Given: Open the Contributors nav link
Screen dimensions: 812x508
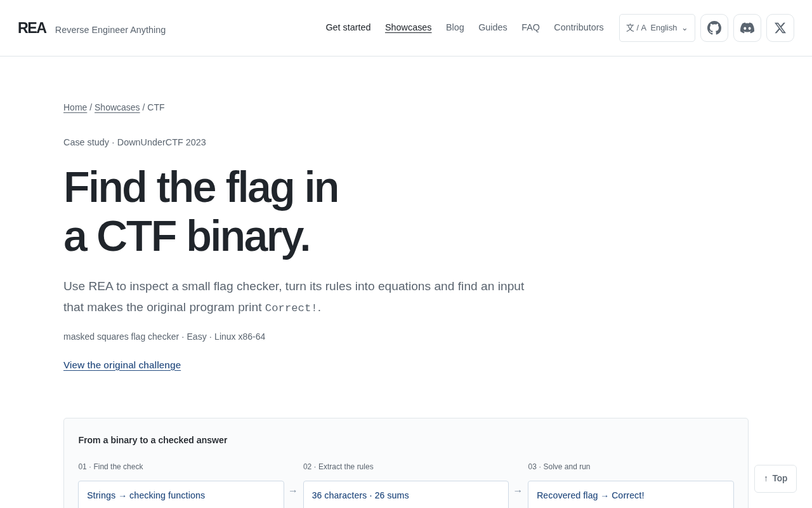Looking at the screenshot, I should tap(579, 27).
